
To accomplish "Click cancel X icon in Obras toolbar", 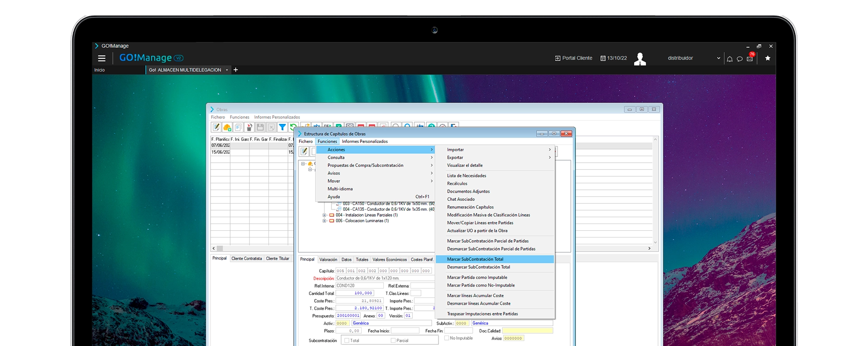I will [x=271, y=128].
